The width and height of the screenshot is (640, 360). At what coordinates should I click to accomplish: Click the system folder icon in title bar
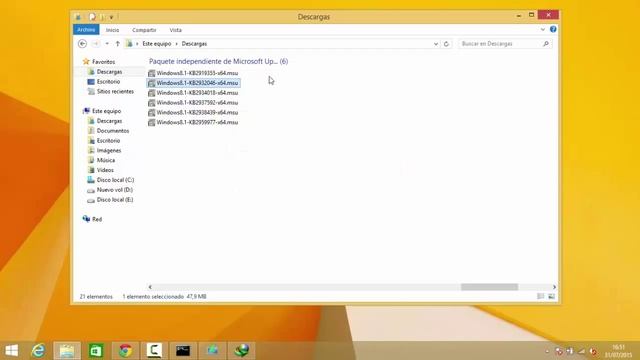tap(78, 17)
